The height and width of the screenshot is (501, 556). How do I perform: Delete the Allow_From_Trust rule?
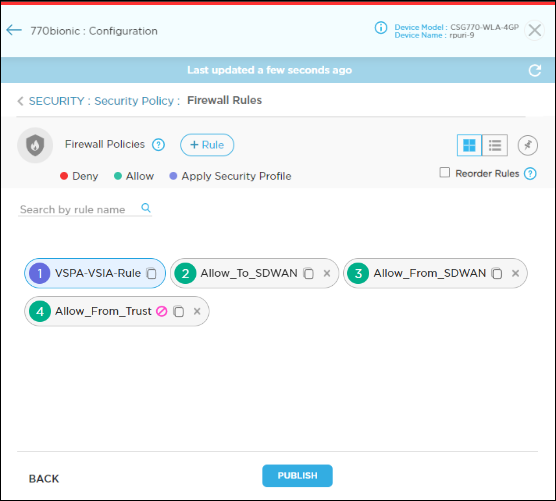click(197, 311)
